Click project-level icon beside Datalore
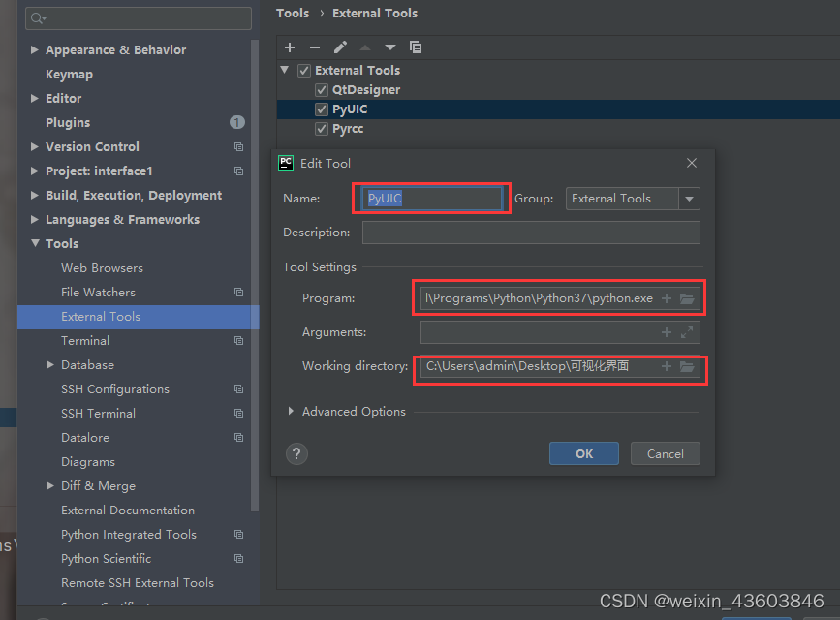This screenshot has height=620, width=840. coord(239,437)
